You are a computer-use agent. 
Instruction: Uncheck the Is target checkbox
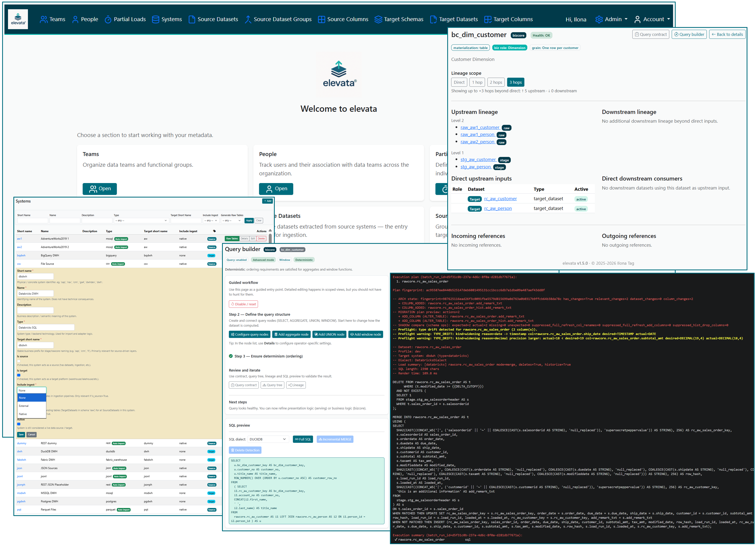coord(19,375)
